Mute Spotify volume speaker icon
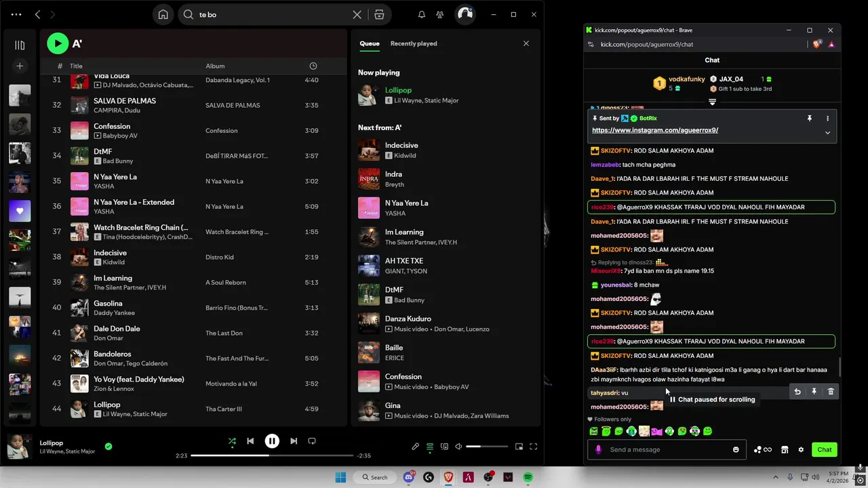This screenshot has width=868, height=488. (458, 447)
